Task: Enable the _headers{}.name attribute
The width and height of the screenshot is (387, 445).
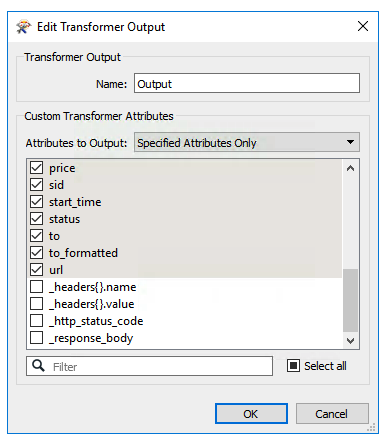Action: 36,287
